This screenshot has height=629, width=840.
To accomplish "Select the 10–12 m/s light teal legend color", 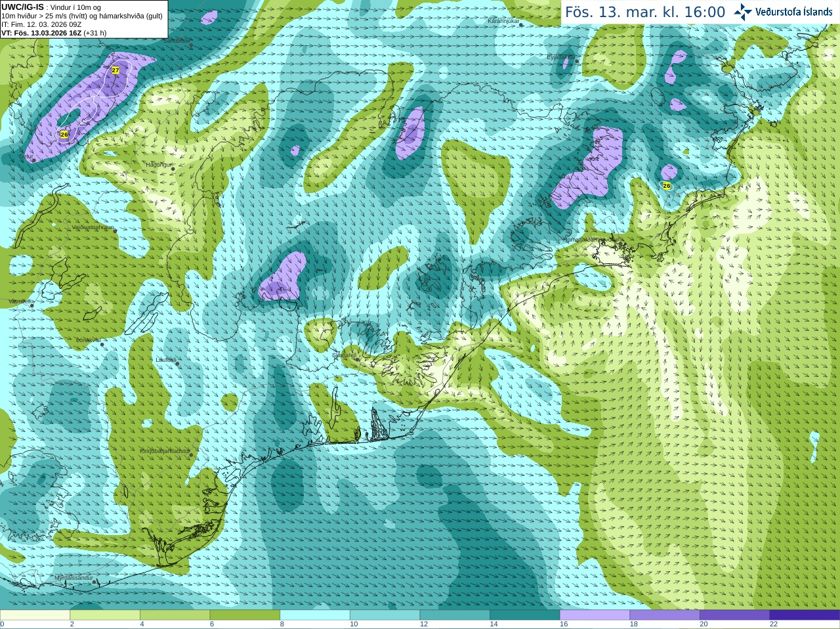I will click(x=385, y=615).
